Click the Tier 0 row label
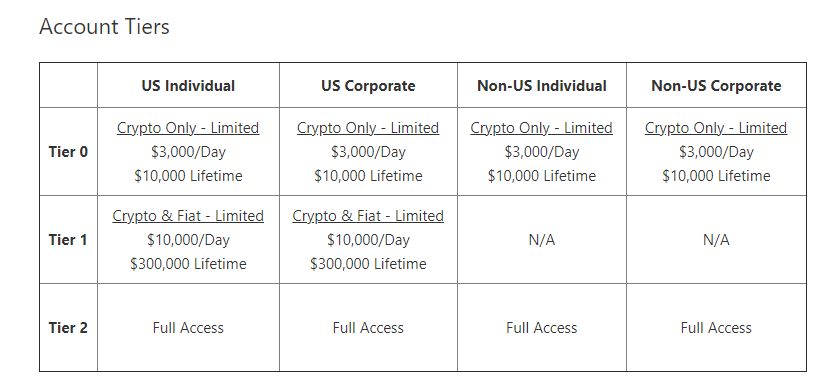The image size is (840, 387). click(x=68, y=152)
